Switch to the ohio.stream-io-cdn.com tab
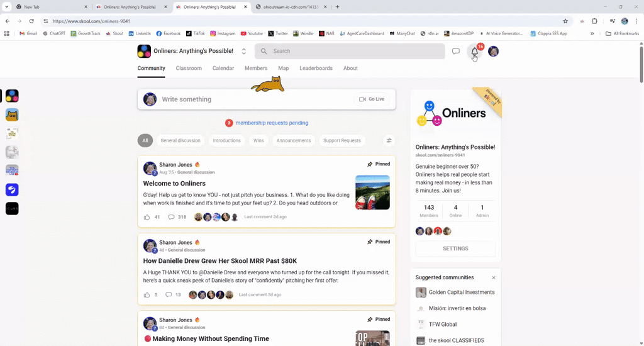This screenshot has height=346, width=644. [x=291, y=7]
